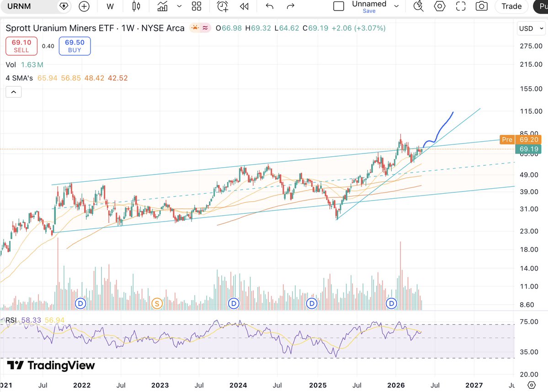Open time axis settings gear icon
The width and height of the screenshot is (548, 392).
532,385
